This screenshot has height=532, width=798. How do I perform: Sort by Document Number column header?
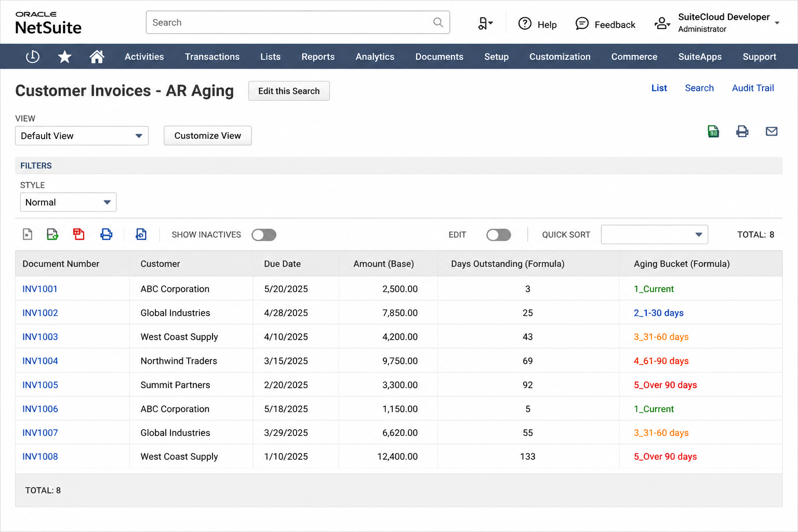point(61,264)
